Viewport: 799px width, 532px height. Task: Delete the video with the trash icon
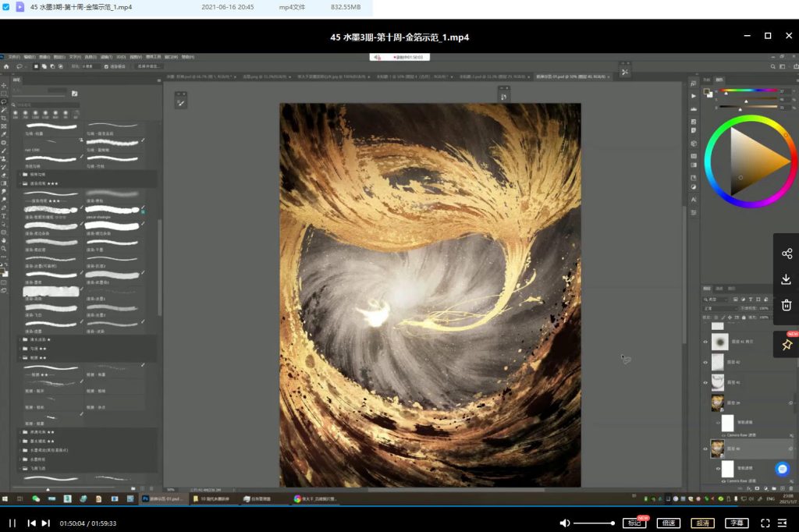787,305
